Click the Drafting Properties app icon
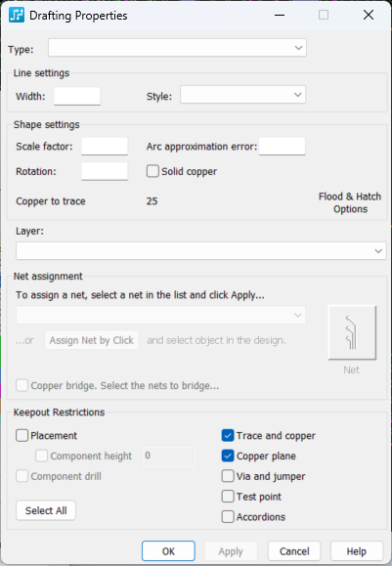The height and width of the screenshot is (566, 392). point(17,16)
